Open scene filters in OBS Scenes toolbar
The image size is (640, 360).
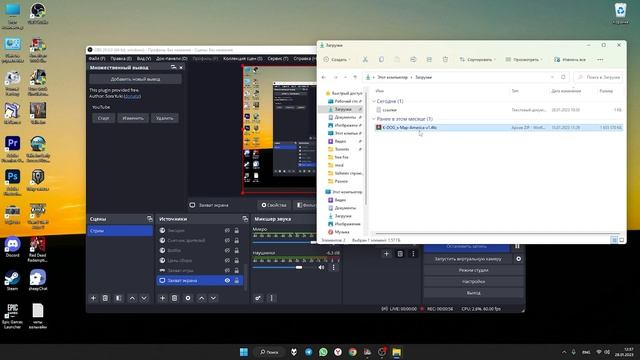pos(119,298)
